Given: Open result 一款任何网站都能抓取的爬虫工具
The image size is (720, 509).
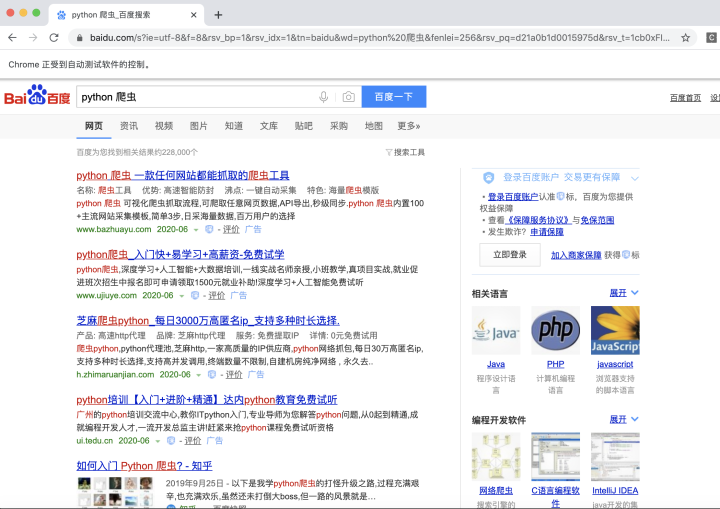Looking at the screenshot, I should coord(183,175).
